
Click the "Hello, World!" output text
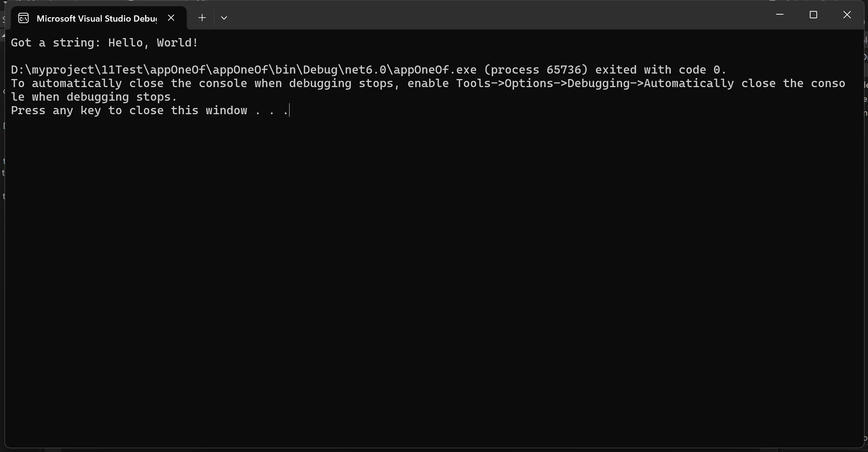pos(153,43)
